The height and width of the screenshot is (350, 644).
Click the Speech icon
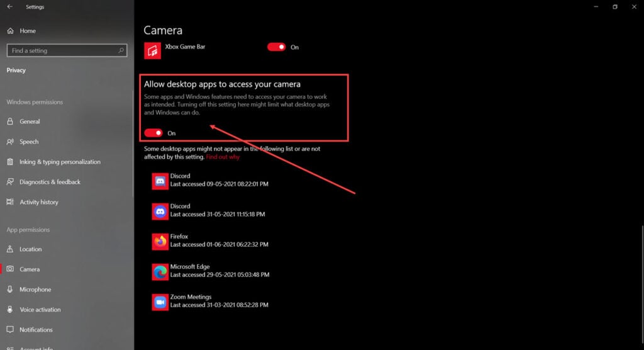coord(10,142)
